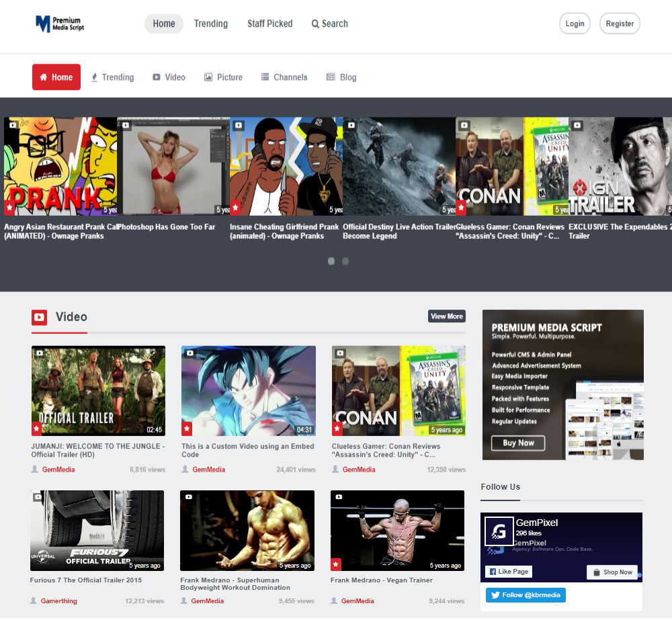Click GemPixel Facebook page logo

pyautogui.click(x=499, y=531)
